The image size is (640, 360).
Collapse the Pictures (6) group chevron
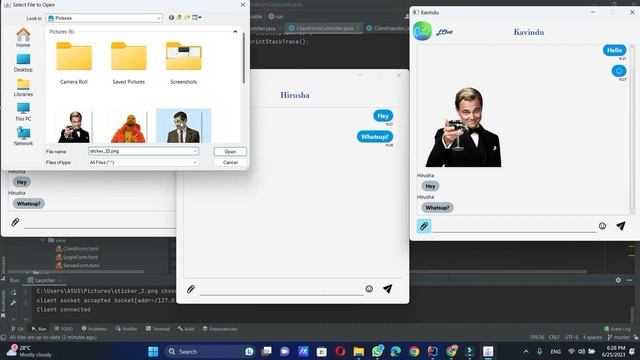[235, 31]
